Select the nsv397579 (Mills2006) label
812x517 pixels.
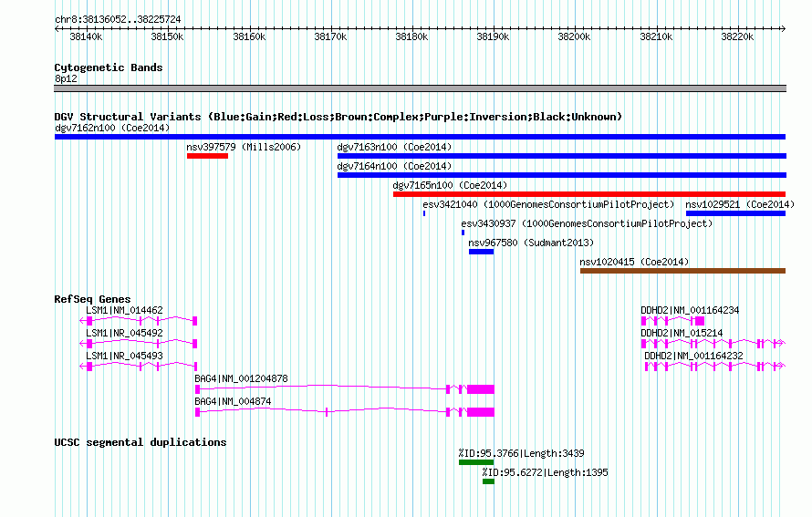point(244,147)
